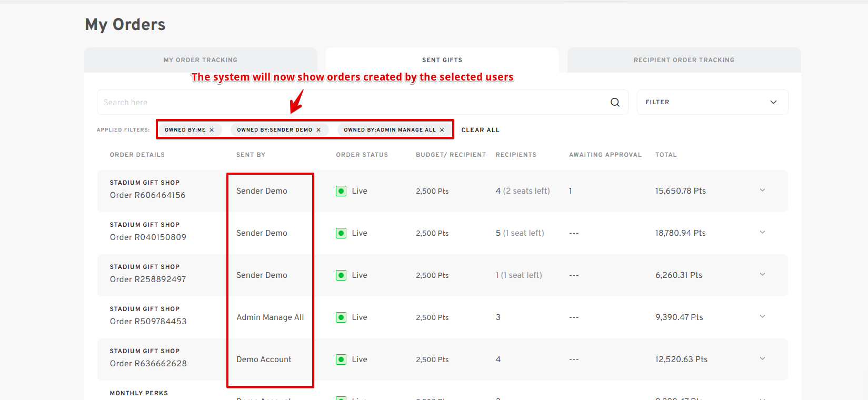This screenshot has width=868, height=400.
Task: Focus the 'Search here' input field
Action: pyautogui.click(x=347, y=102)
